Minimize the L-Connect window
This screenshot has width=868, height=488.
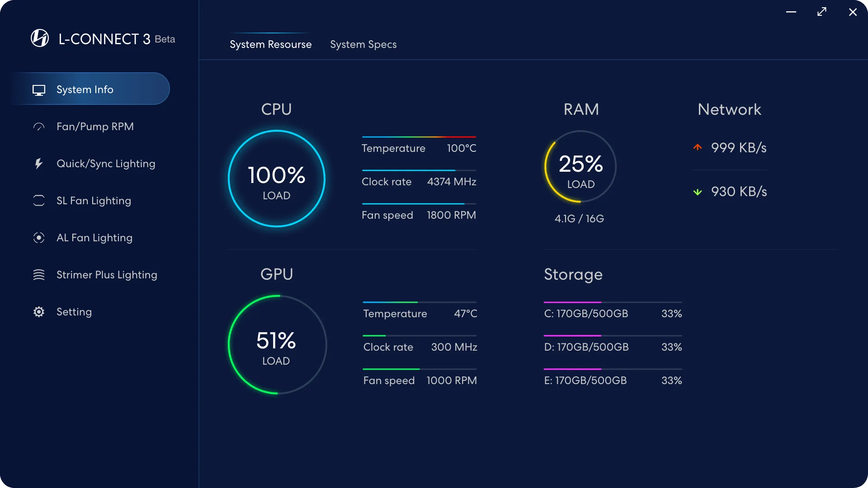click(791, 12)
